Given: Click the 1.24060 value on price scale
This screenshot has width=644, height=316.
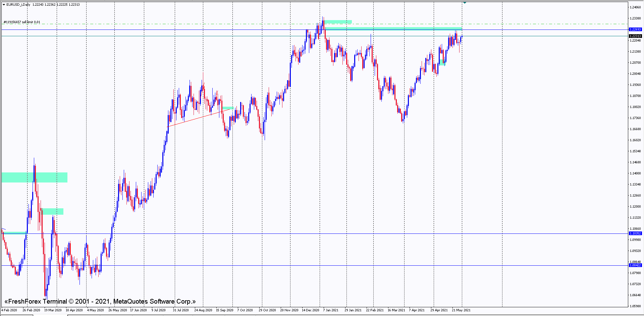Looking at the screenshot, I should (635, 7).
